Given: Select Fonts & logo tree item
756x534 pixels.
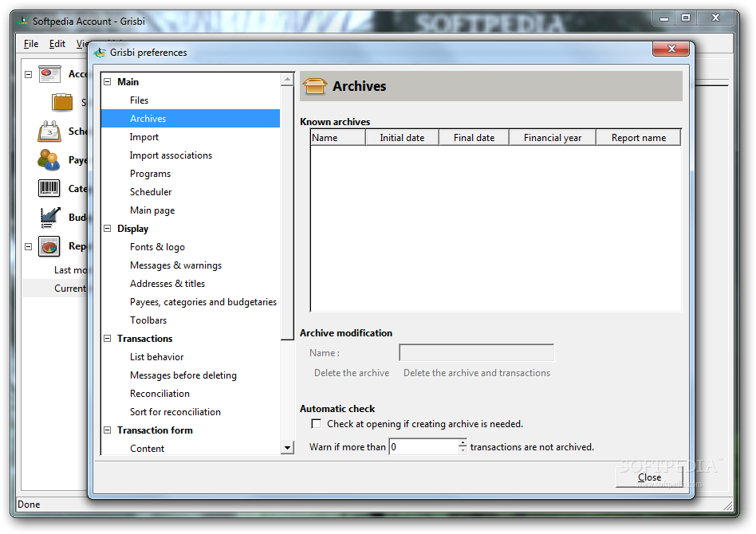Looking at the screenshot, I should coord(157,247).
